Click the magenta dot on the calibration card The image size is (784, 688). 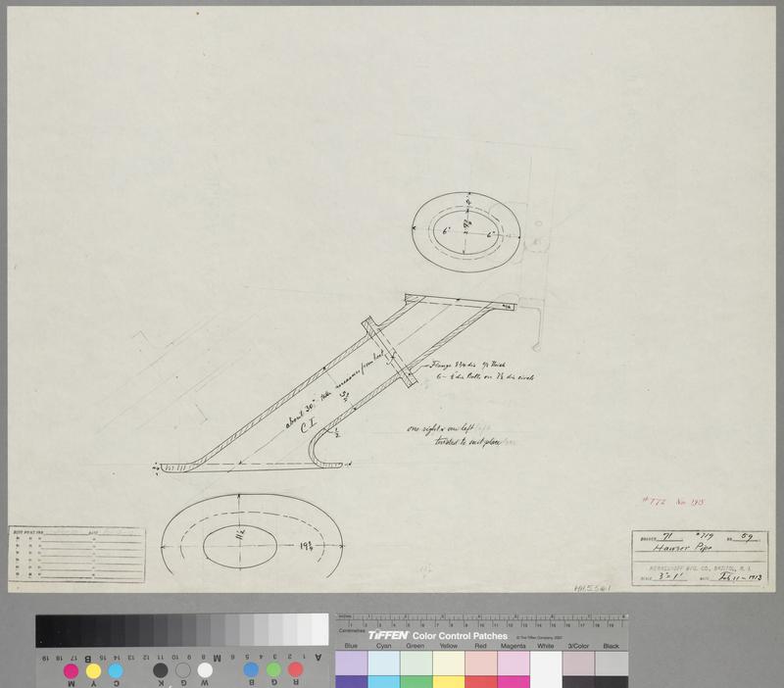pos(71,670)
